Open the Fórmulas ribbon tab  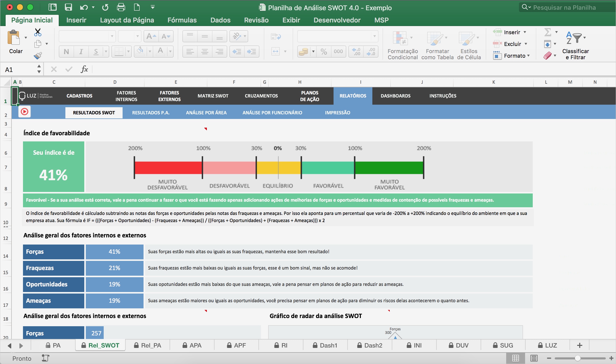[x=182, y=20]
